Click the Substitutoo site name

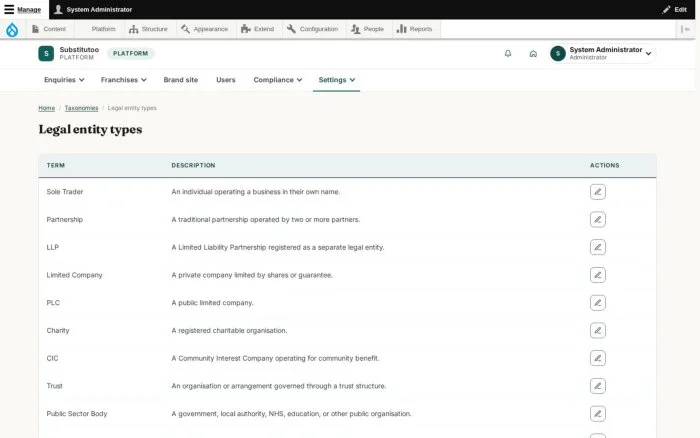click(x=79, y=50)
